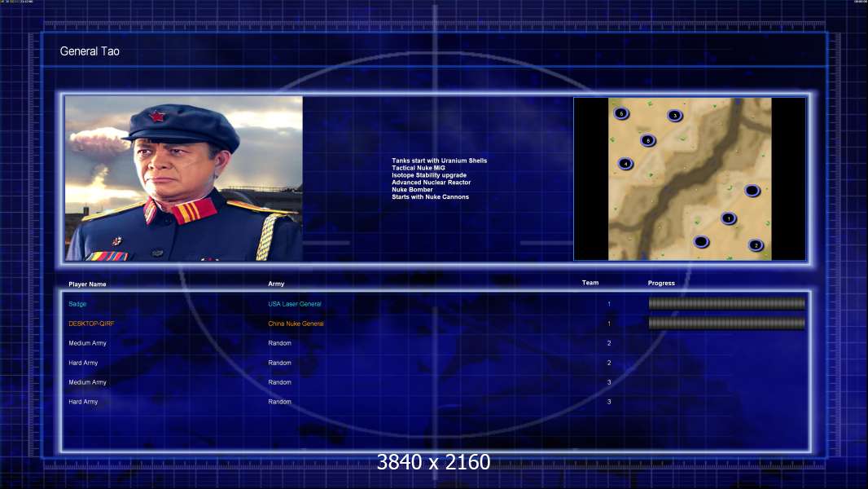Select the marker between positions 6 and 4
Screen dimensions: 868x489
tap(647, 140)
